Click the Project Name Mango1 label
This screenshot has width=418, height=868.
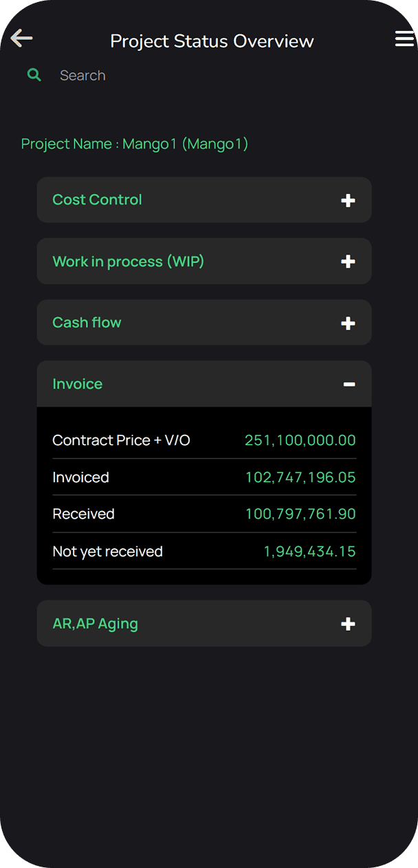point(135,144)
